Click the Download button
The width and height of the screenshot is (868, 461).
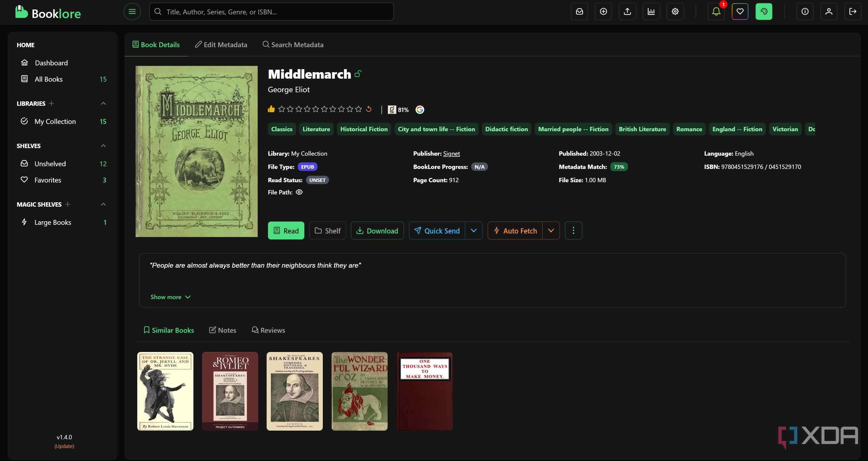tap(377, 230)
